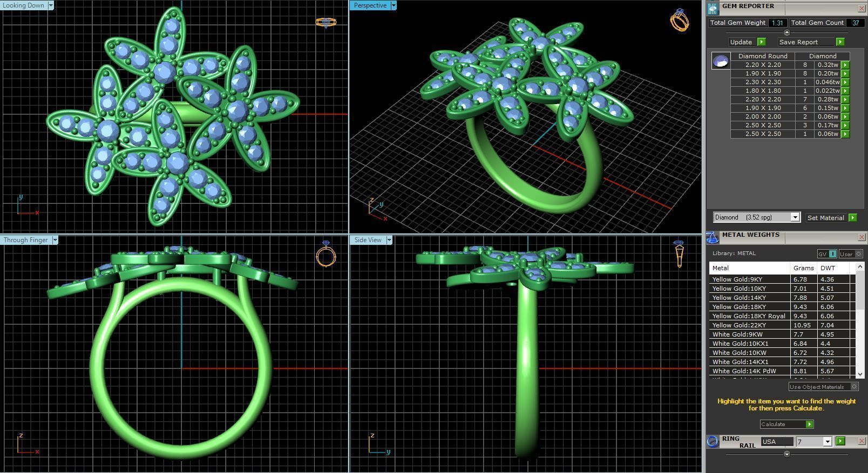Select Yellow Gold:18KY Royal row
This screenshot has height=473, width=868.
tap(782, 316)
